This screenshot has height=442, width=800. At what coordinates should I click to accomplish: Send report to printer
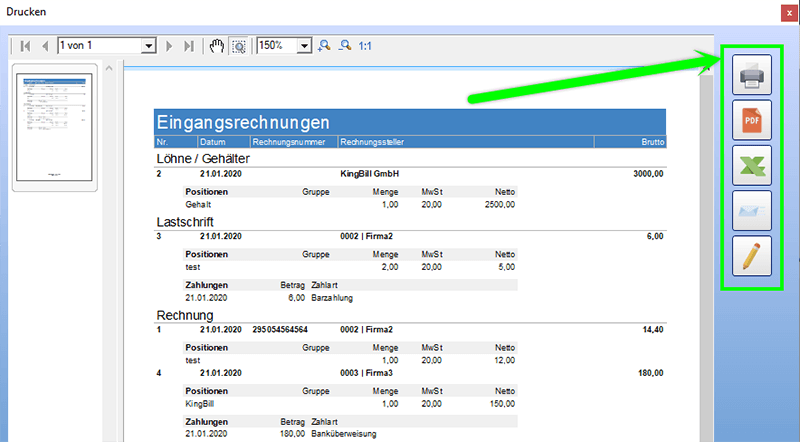click(752, 75)
